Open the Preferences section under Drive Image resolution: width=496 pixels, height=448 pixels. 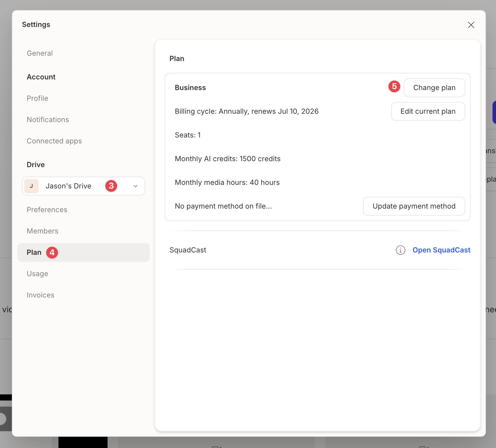[47, 209]
